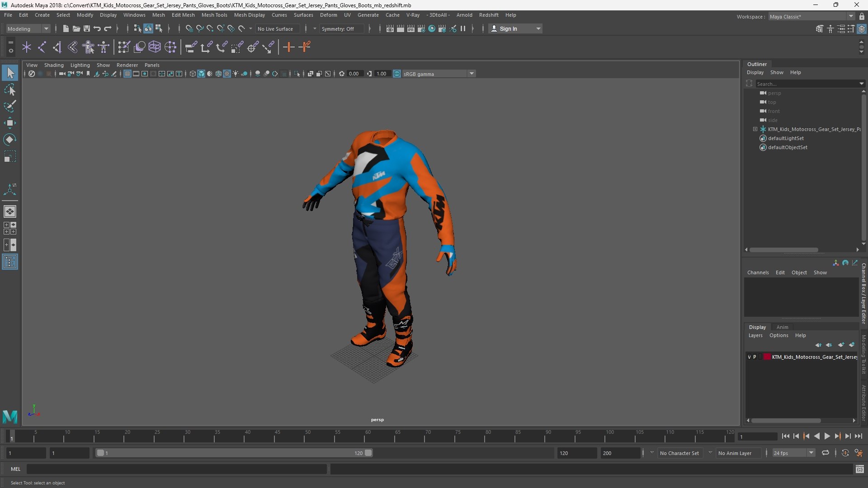Open the No Character Set dropdown
Image resolution: width=868 pixels, height=488 pixels.
(679, 453)
